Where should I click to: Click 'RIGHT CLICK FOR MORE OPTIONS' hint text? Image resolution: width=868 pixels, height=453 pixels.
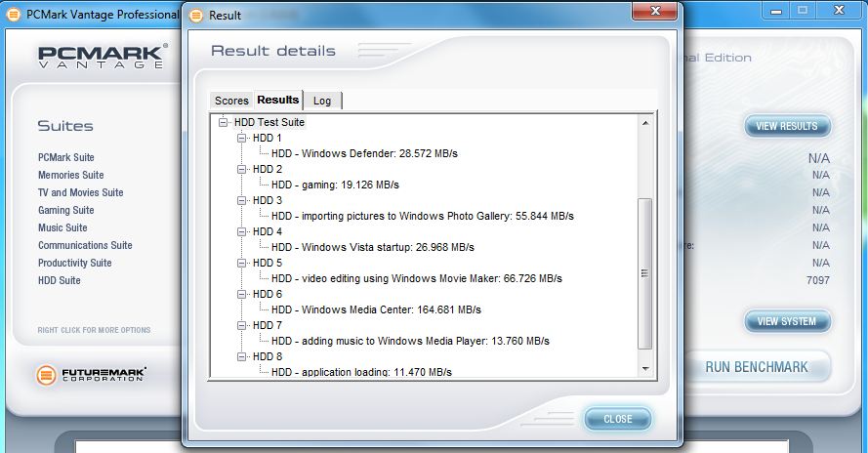pyautogui.click(x=94, y=330)
